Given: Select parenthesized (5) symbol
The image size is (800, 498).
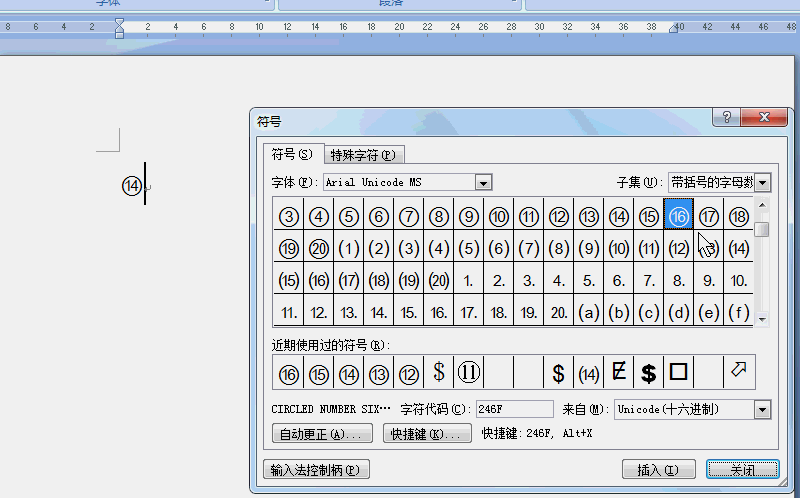Looking at the screenshot, I should [469, 249].
